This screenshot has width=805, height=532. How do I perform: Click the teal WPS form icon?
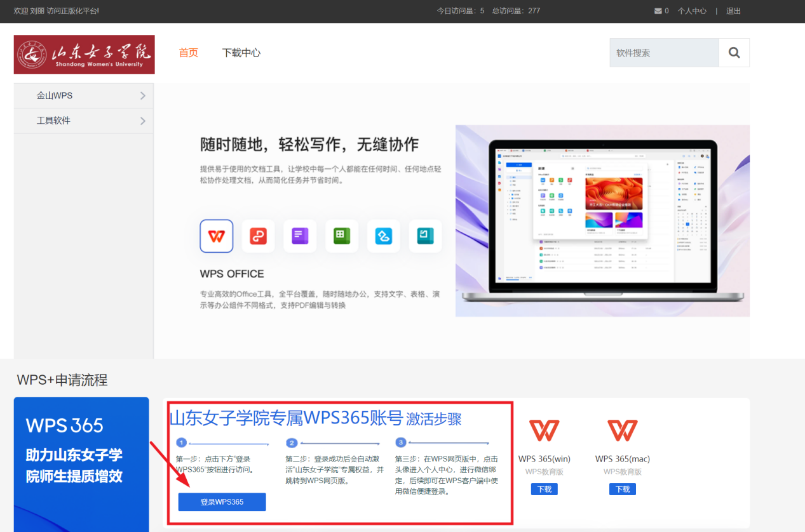click(425, 236)
